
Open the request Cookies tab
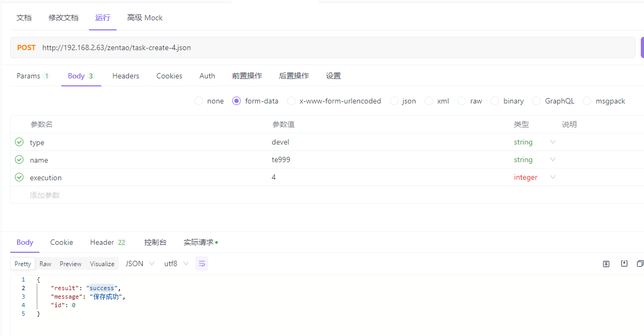(169, 76)
